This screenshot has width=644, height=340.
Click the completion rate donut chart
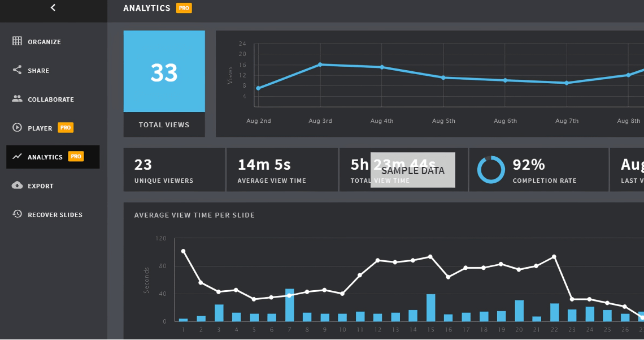point(491,169)
